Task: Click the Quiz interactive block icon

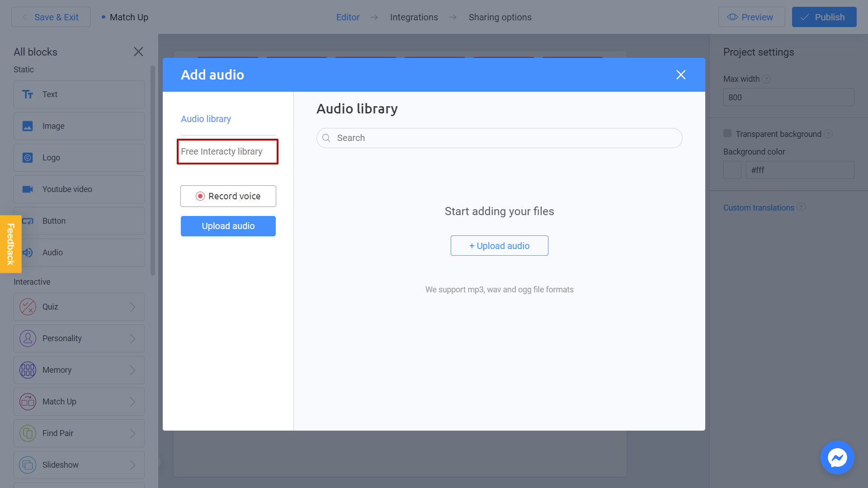Action: click(28, 306)
